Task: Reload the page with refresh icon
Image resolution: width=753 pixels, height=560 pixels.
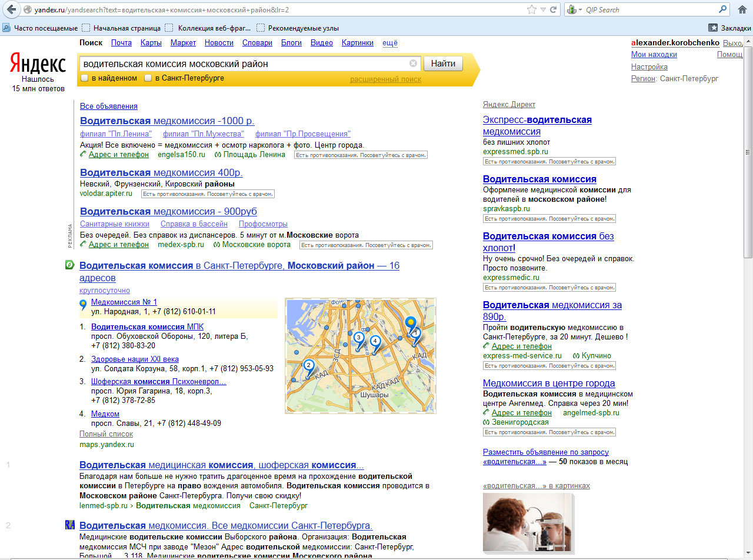Action: pos(553,9)
